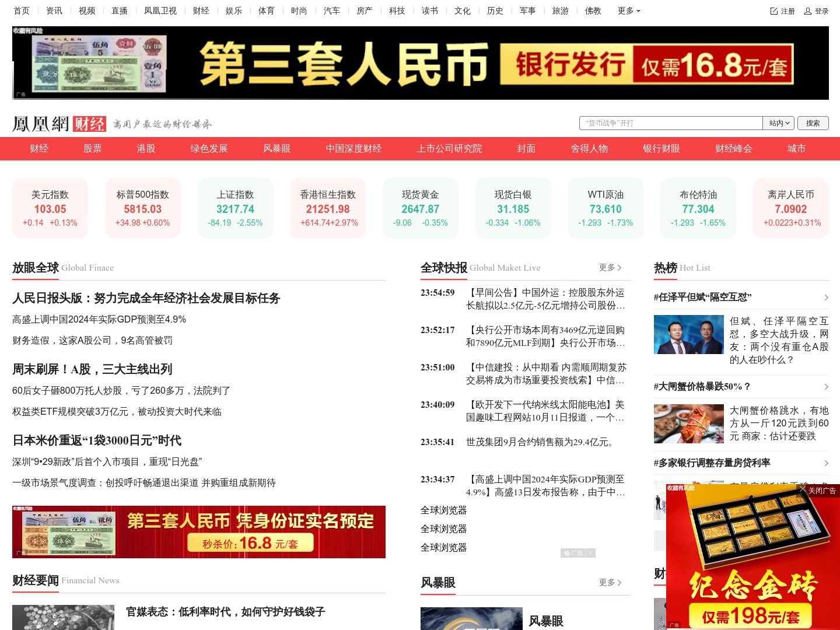Open 布伦特油 77.304 quote card
The width and height of the screenshot is (840, 630).
click(698, 208)
